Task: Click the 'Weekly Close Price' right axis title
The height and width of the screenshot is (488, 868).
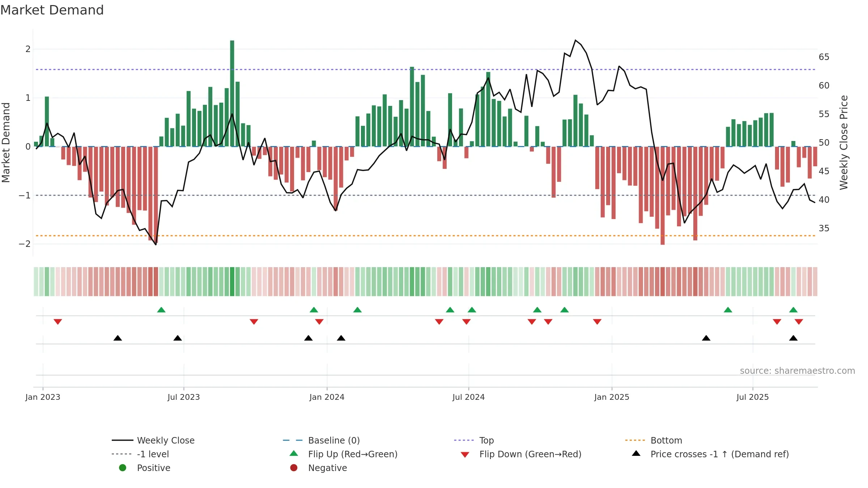Action: tap(844, 142)
